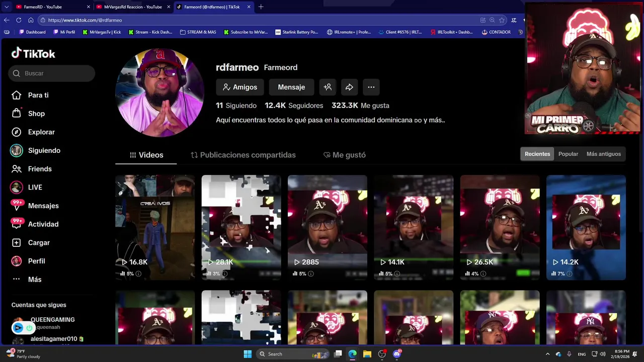Open the CONTADOR bookmark
This screenshot has height=362, width=644.
point(496,32)
